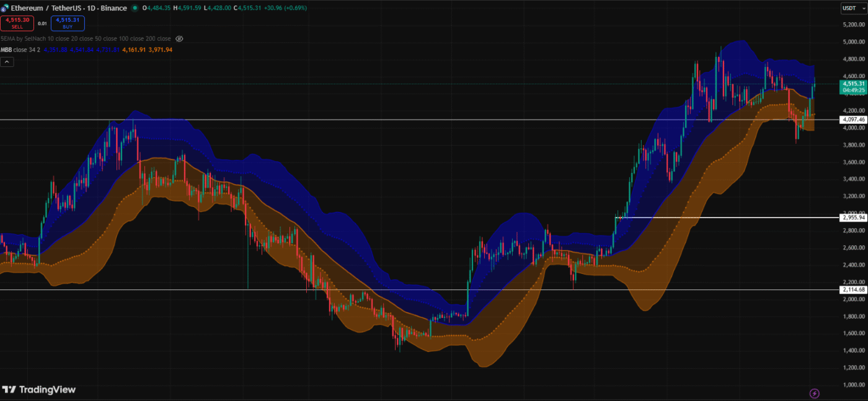
Task: Click the purple lightning bolt icon
Action: tap(815, 393)
